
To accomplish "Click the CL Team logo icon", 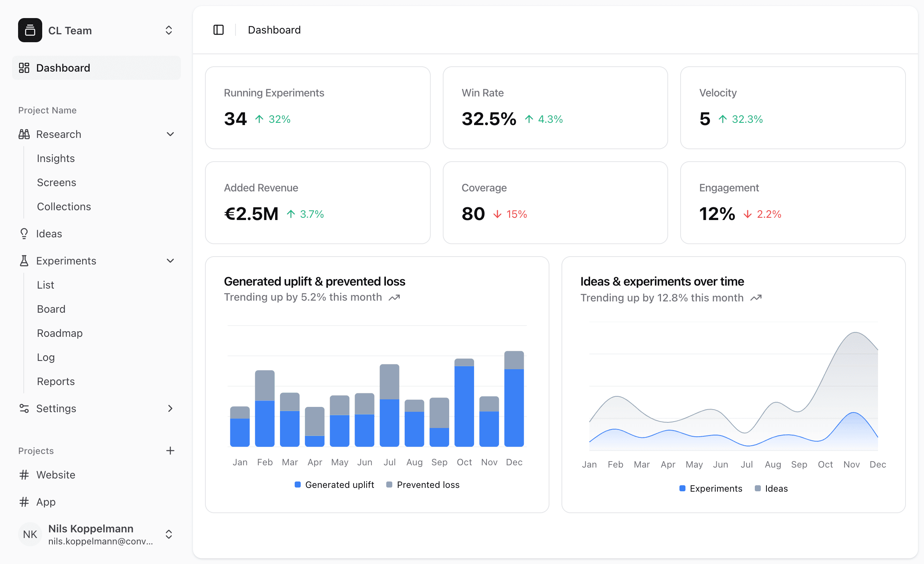I will (x=30, y=30).
